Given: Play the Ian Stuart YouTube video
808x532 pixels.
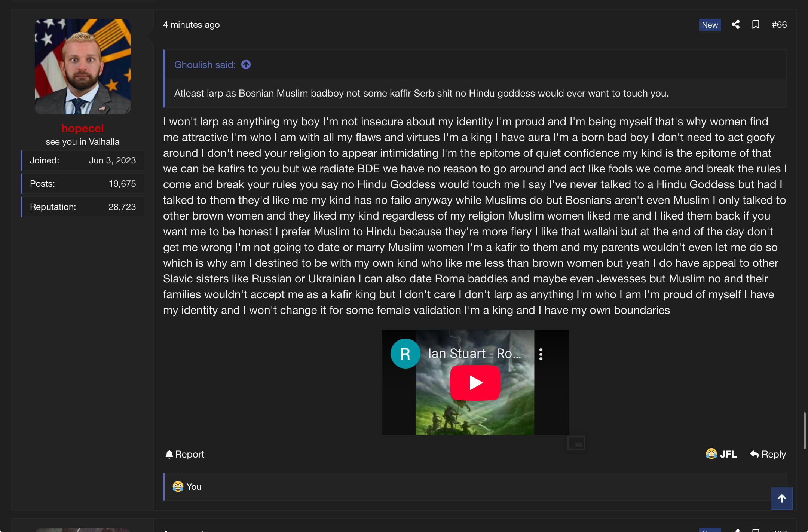Looking at the screenshot, I should [475, 383].
